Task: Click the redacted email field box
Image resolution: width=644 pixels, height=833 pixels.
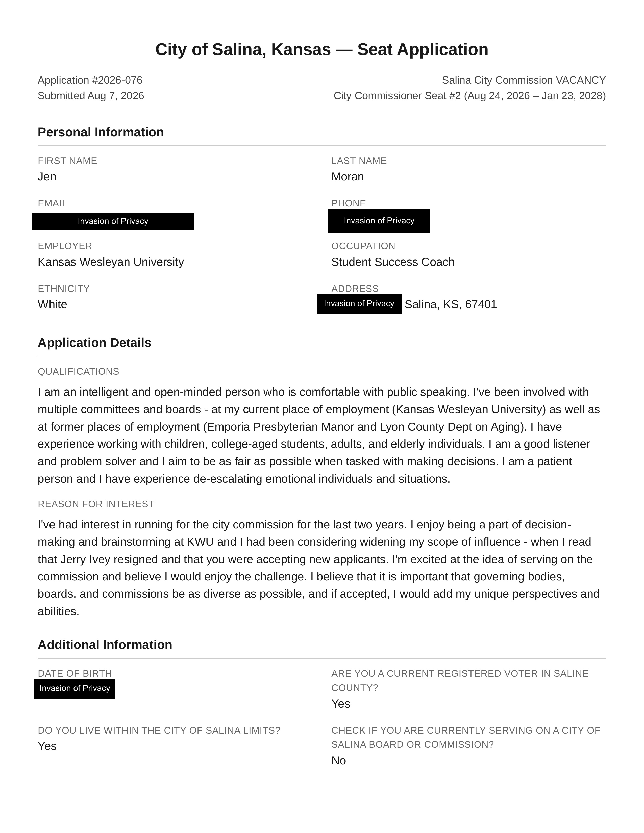Action: 113,222
